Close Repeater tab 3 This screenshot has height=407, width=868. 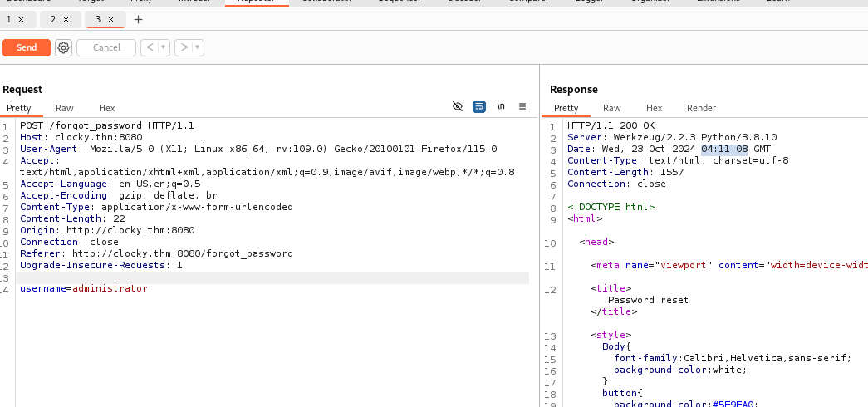[x=110, y=19]
